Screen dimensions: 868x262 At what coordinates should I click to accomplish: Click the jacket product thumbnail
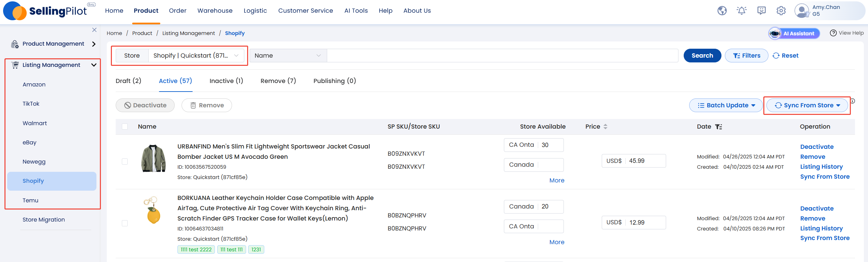click(x=153, y=158)
